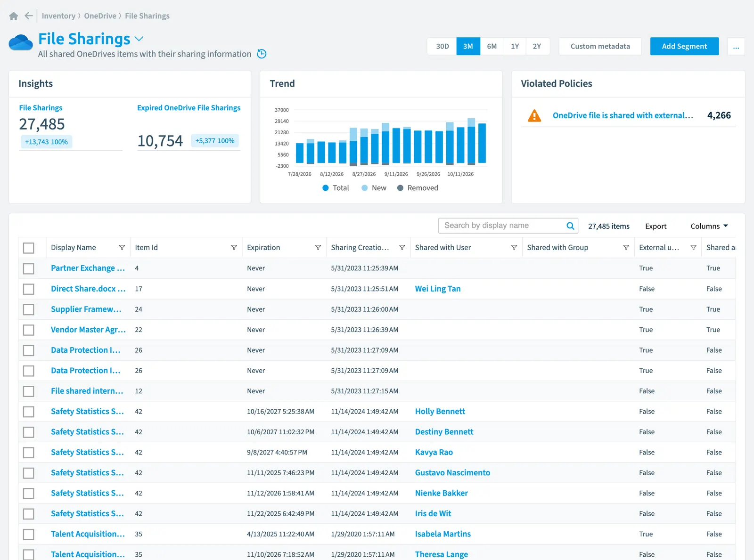This screenshot has height=560, width=754.
Task: Open filter for Shared with User column
Action: pos(514,248)
